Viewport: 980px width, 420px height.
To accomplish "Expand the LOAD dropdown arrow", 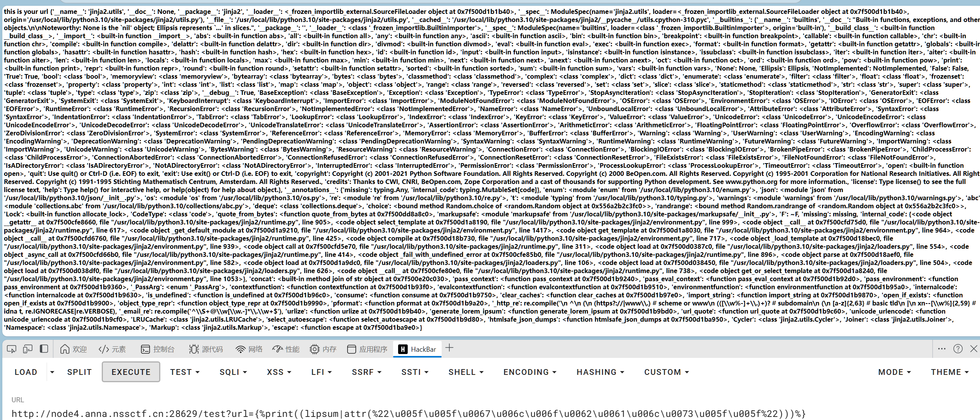I will (52, 372).
